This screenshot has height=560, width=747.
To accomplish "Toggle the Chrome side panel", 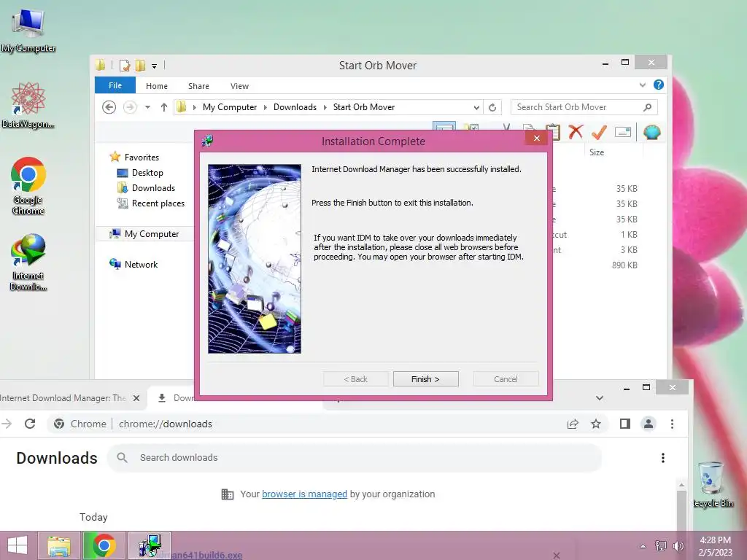I will pos(625,424).
